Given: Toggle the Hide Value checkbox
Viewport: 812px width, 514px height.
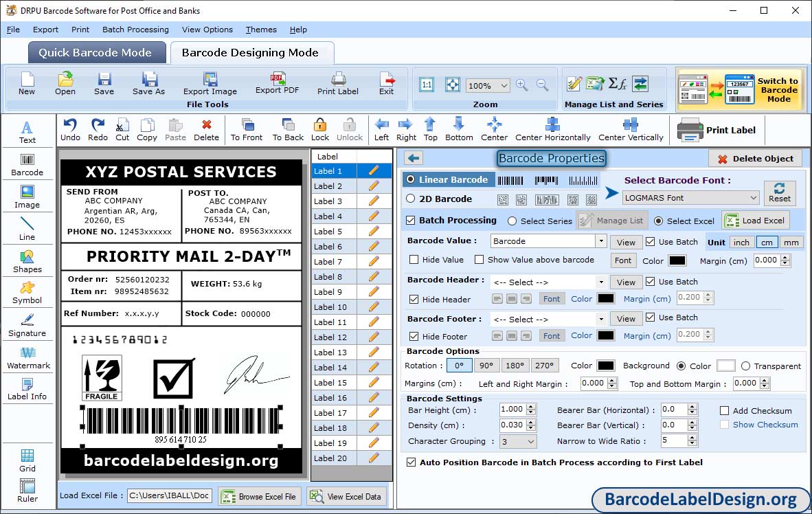Looking at the screenshot, I should tap(414, 260).
